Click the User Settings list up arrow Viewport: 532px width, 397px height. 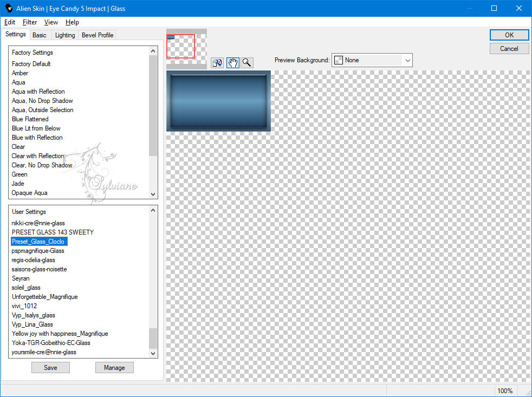point(153,210)
